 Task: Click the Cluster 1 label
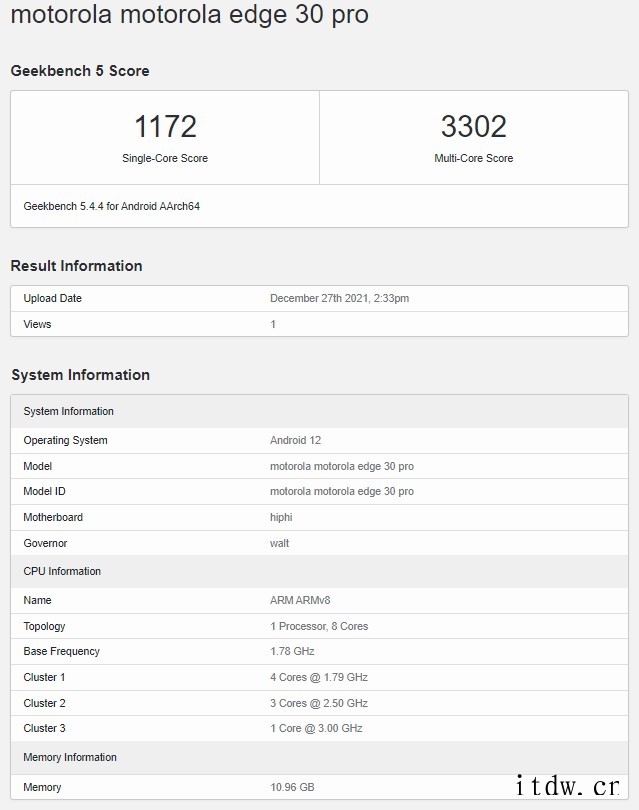click(44, 677)
